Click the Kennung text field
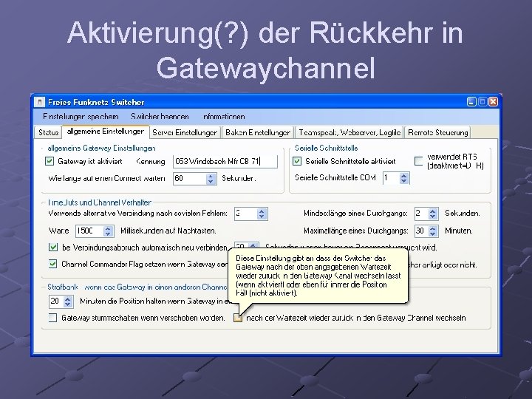532x399 pixels. pyautogui.click(x=225, y=161)
